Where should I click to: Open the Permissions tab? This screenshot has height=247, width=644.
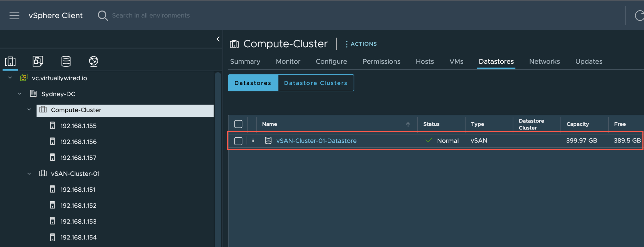381,61
